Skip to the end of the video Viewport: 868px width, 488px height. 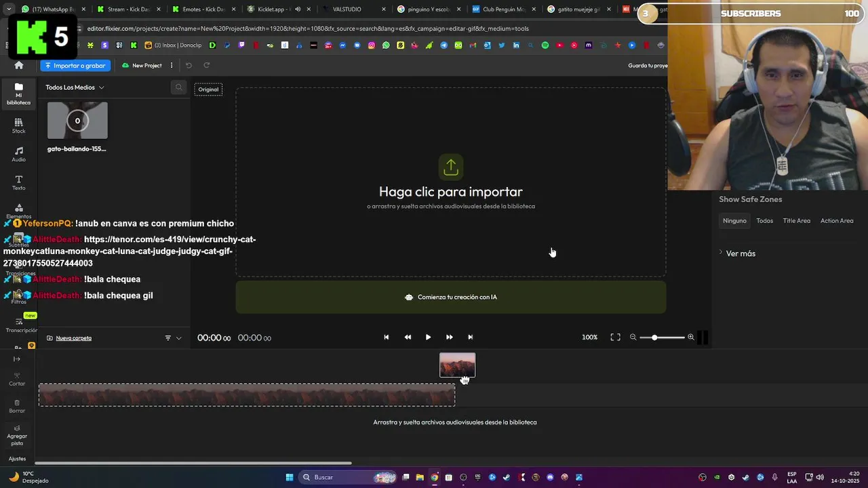coord(470,337)
